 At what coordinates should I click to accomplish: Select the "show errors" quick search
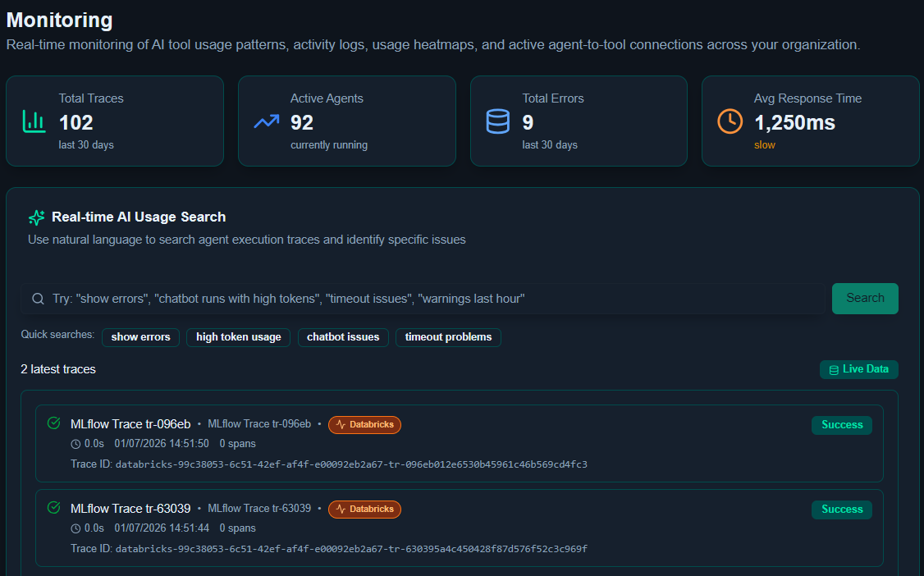(x=140, y=337)
